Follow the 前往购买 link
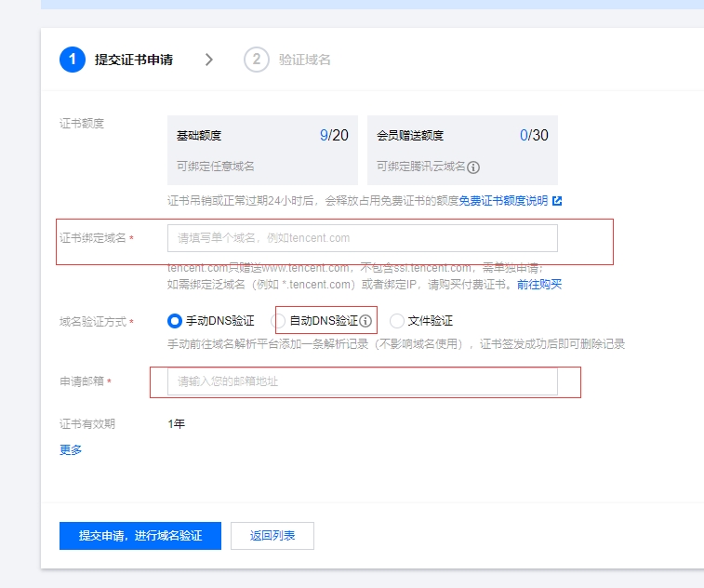 point(539,285)
